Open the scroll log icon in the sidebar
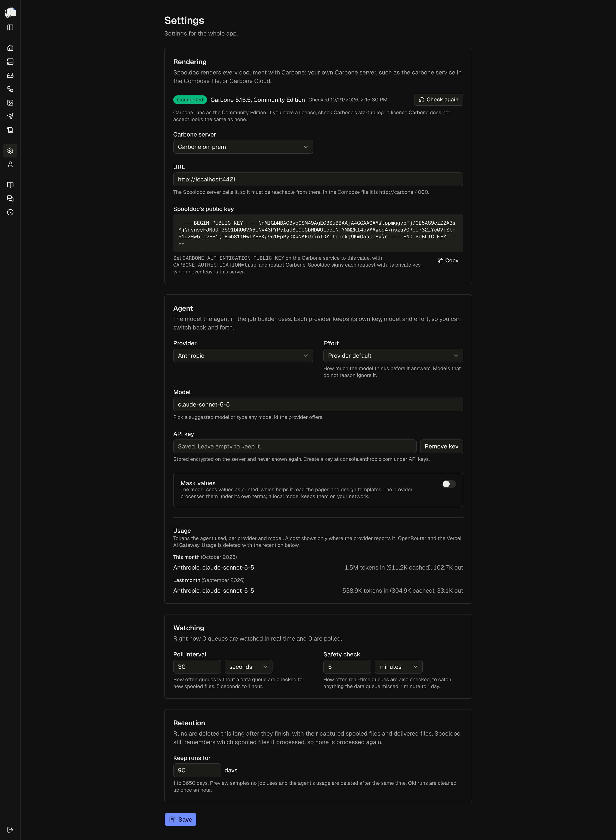616x840 pixels. coord(10,130)
